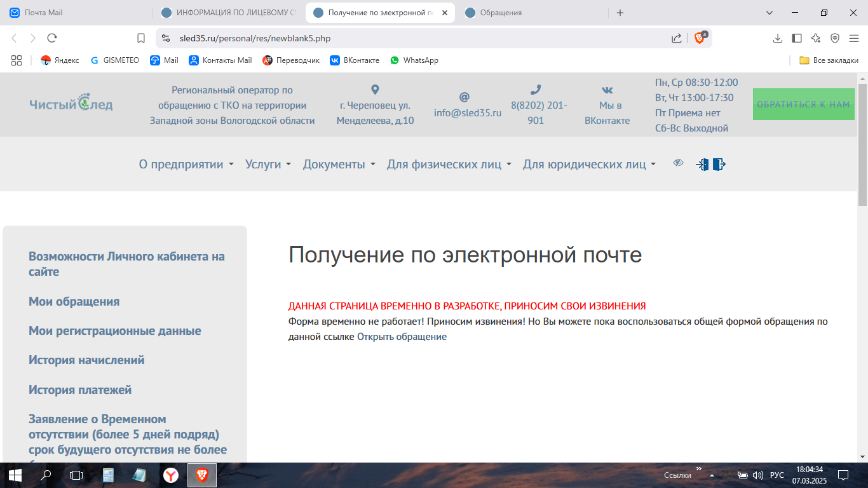Bookmark this page with bookmark icon
868x488 pixels.
[x=141, y=38]
